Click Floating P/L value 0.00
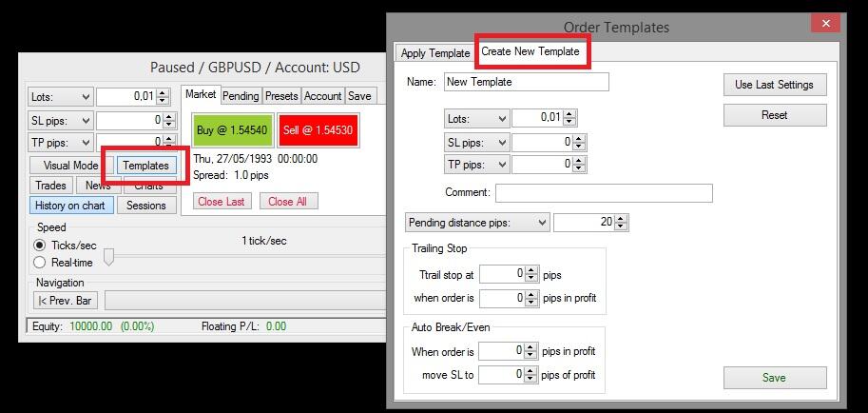This screenshot has width=868, height=413. pyautogui.click(x=277, y=326)
